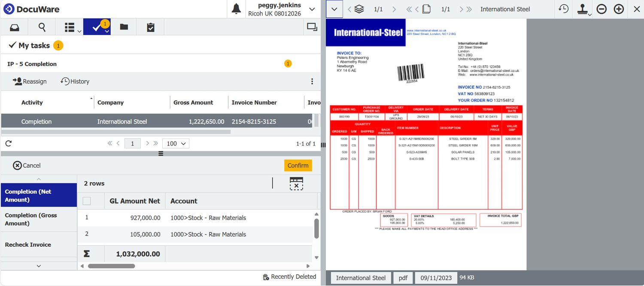Open the clipboard forms icon
This screenshot has width=644, height=286.
(150, 27)
